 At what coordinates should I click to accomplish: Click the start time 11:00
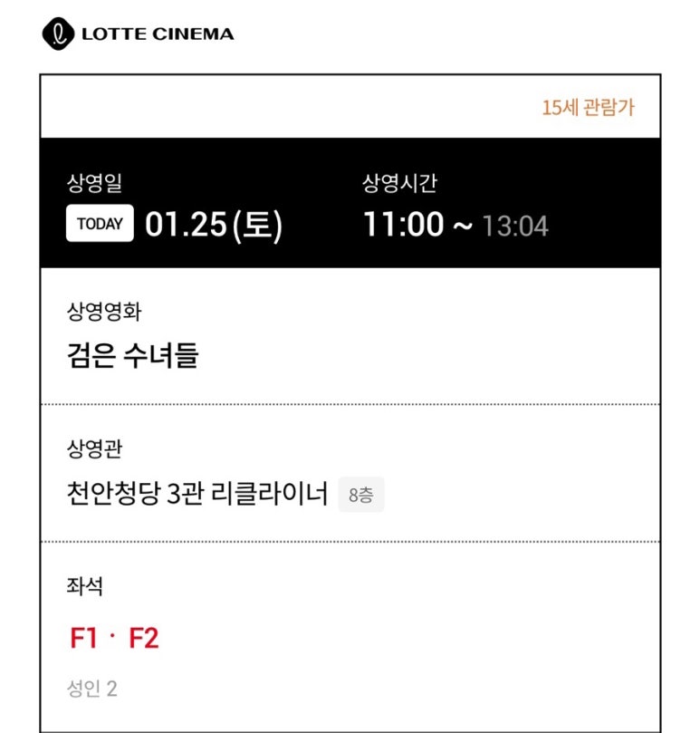pyautogui.click(x=404, y=225)
